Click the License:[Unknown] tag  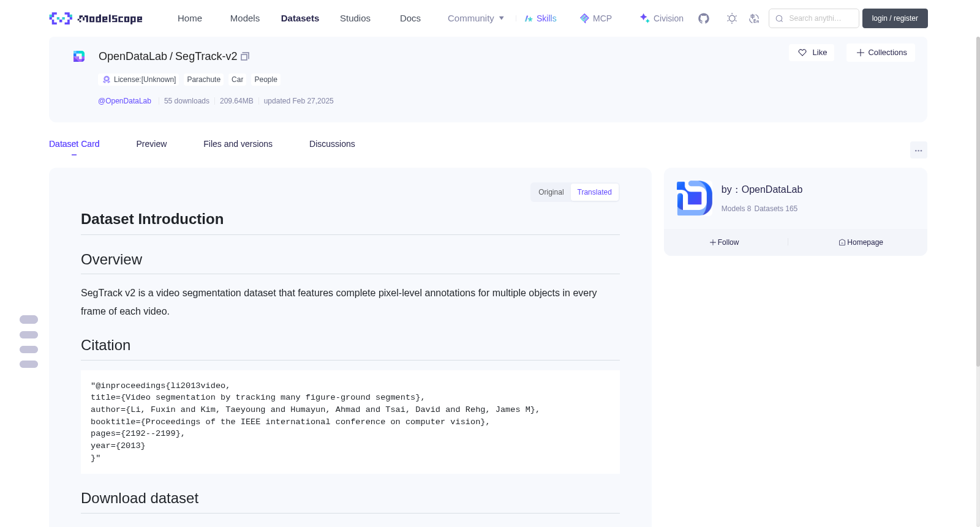(x=139, y=80)
